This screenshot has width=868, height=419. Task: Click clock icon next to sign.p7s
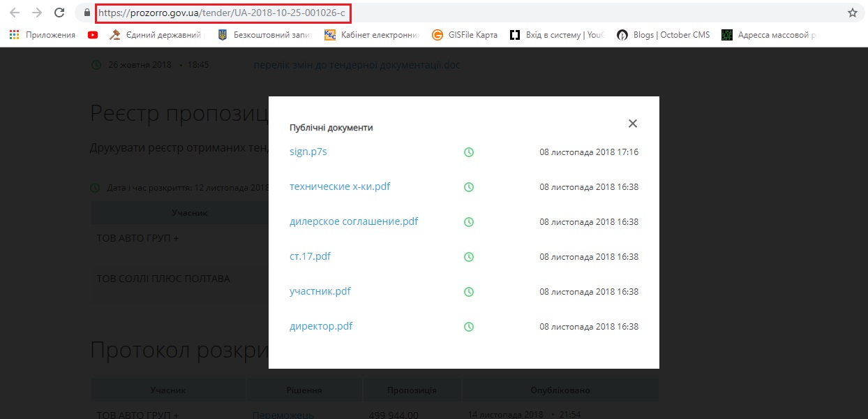pos(469,152)
